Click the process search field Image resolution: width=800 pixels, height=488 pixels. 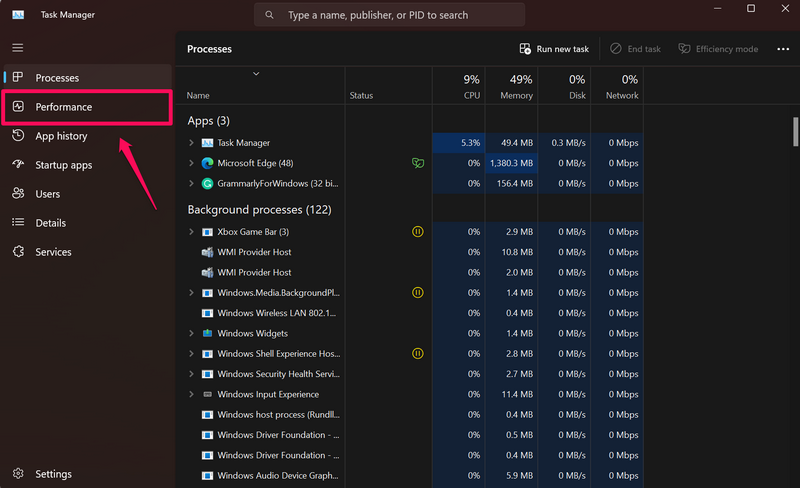pos(390,16)
